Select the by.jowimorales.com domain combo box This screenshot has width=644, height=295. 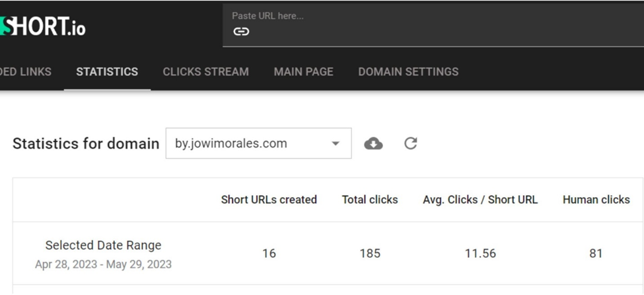[258, 143]
